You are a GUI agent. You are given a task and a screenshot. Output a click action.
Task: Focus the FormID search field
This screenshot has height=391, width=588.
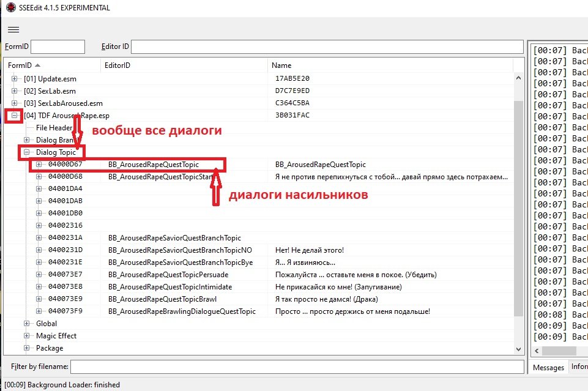click(x=58, y=47)
